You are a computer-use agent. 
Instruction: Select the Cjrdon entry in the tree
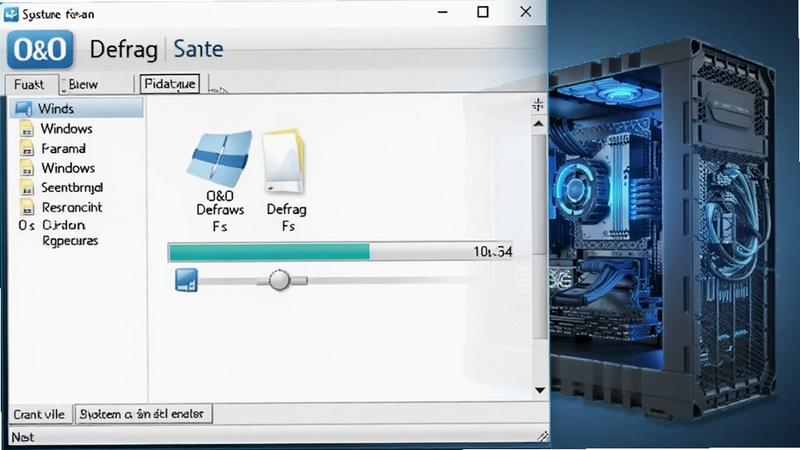(63, 225)
